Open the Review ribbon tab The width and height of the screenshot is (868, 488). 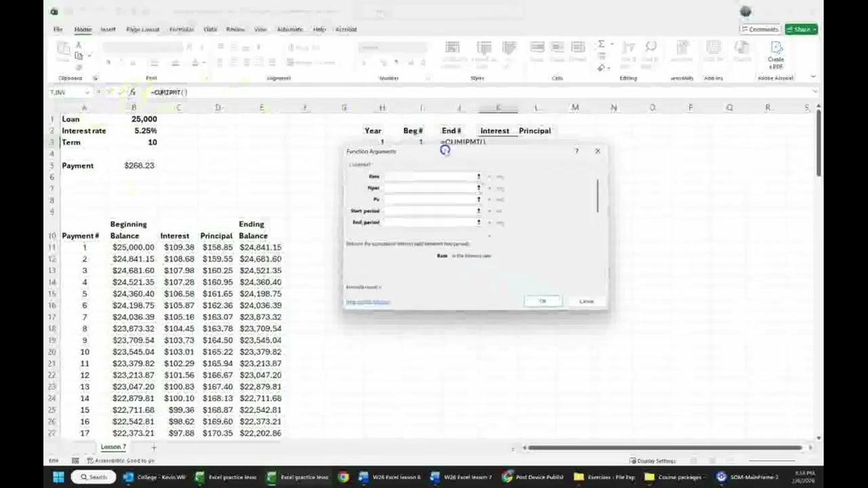click(x=235, y=29)
